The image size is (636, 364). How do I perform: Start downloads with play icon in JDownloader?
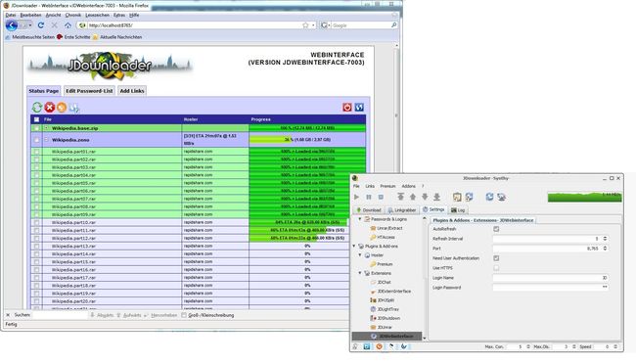point(356,197)
